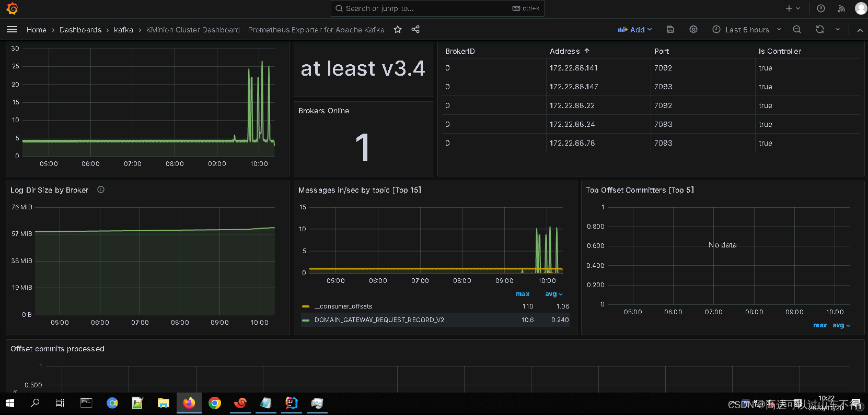Screen dimensions: 868x415
Task: Zoom out the time range
Action: click(797, 30)
